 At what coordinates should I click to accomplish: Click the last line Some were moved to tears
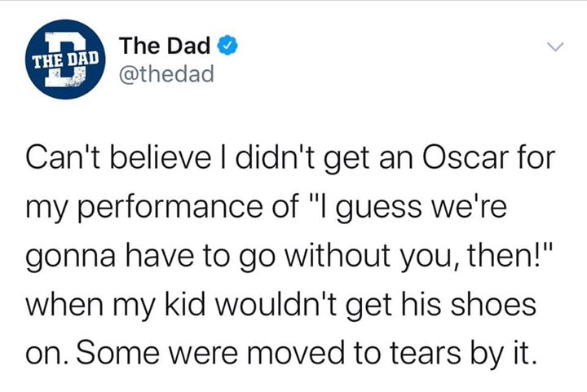click(x=279, y=354)
